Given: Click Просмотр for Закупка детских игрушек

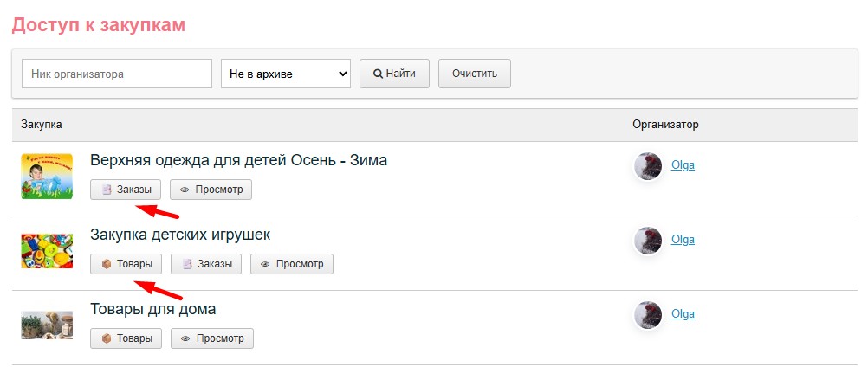Looking at the screenshot, I should (x=291, y=264).
